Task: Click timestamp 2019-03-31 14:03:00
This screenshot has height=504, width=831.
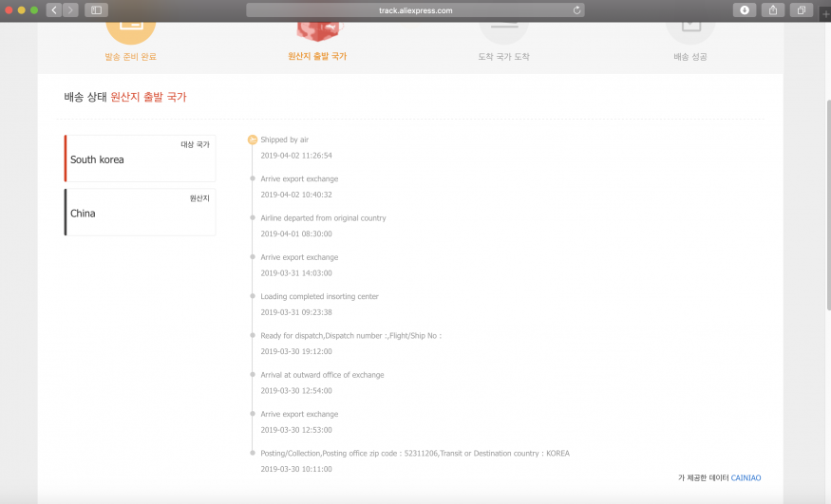Action: pos(296,273)
